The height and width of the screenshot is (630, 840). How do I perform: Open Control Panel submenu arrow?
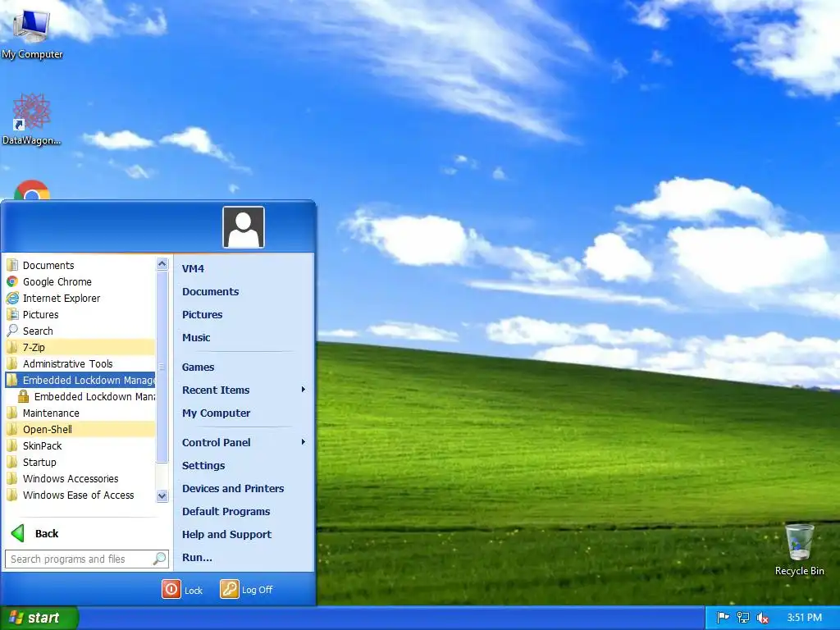click(304, 442)
